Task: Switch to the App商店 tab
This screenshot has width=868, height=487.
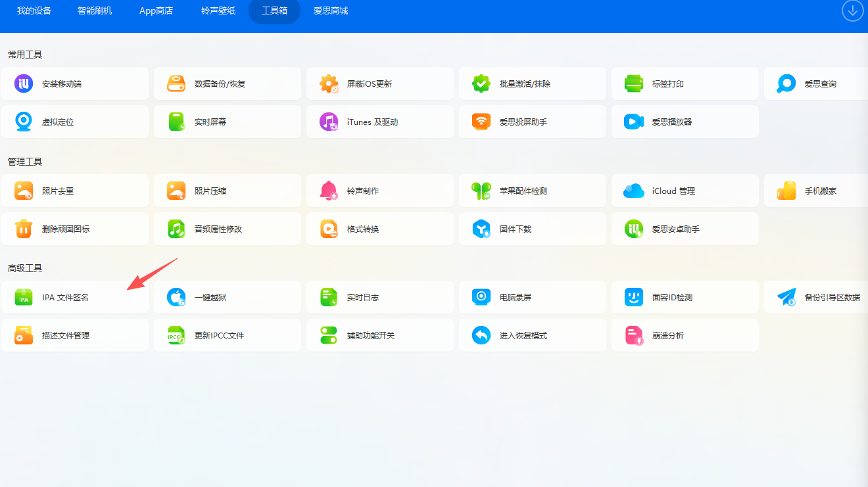Action: pos(157,11)
